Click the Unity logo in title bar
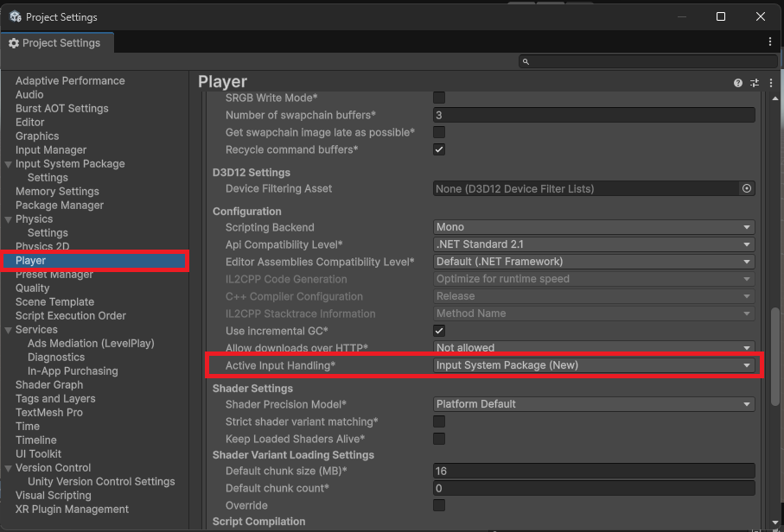This screenshot has height=532, width=784. pyautogui.click(x=15, y=16)
